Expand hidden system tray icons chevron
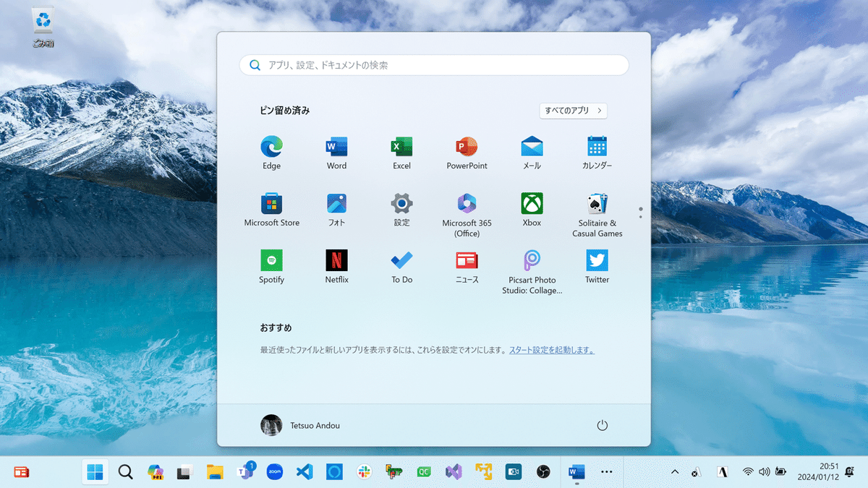The image size is (868, 488). click(675, 472)
